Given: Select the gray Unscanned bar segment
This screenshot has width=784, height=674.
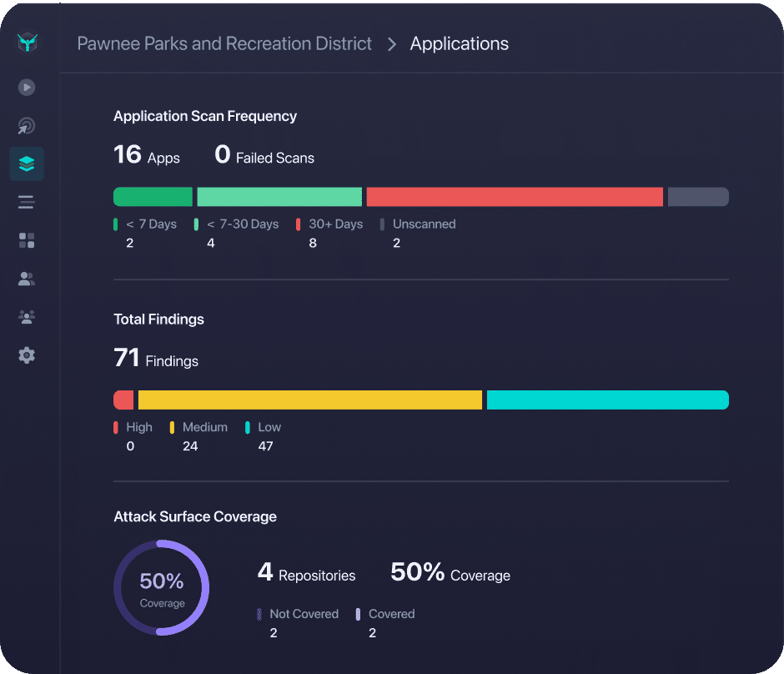Looking at the screenshot, I should click(698, 197).
